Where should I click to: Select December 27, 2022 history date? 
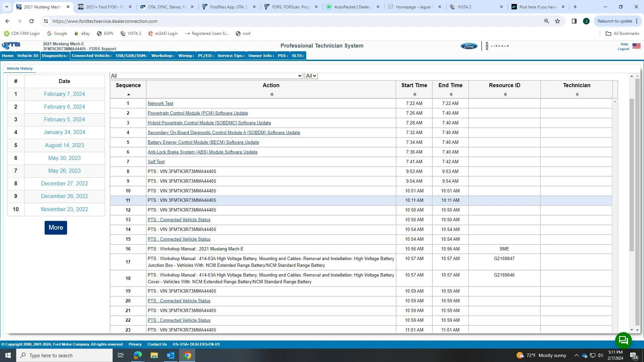[64, 184]
